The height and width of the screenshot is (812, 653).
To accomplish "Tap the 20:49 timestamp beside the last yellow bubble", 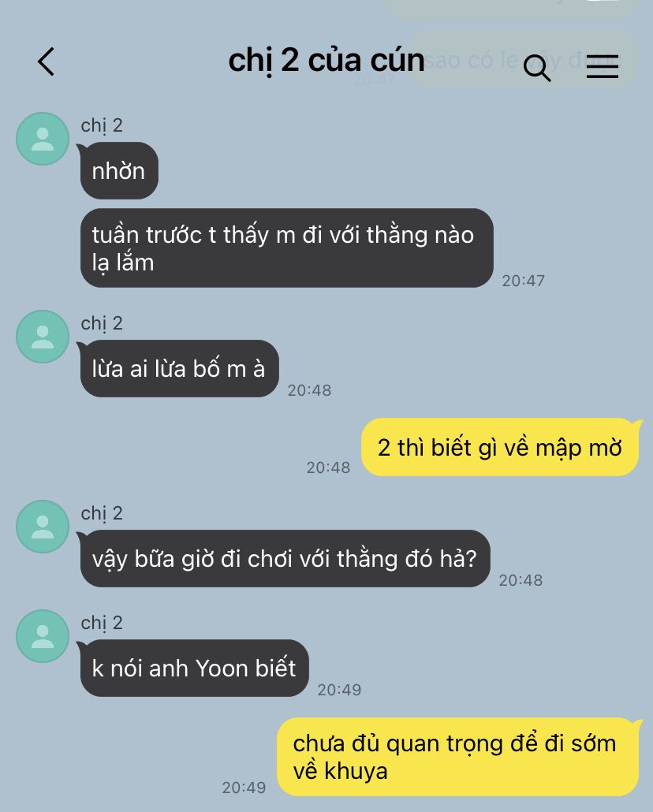I will [244, 788].
